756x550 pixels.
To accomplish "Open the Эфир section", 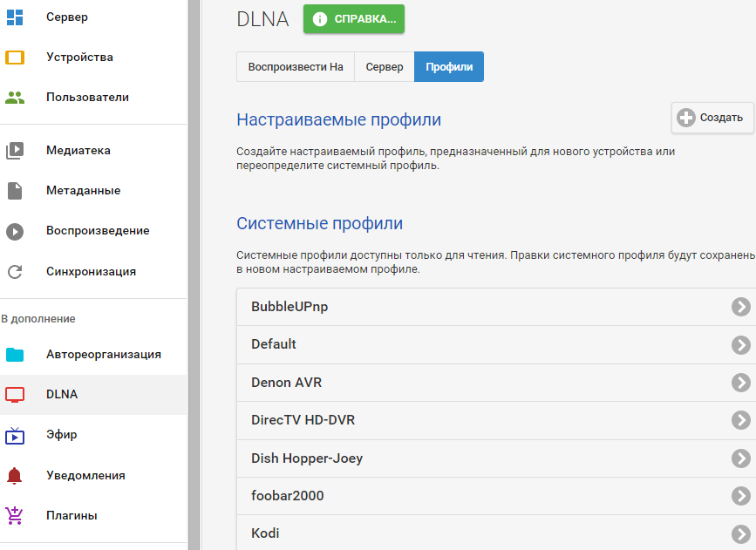I will click(62, 435).
